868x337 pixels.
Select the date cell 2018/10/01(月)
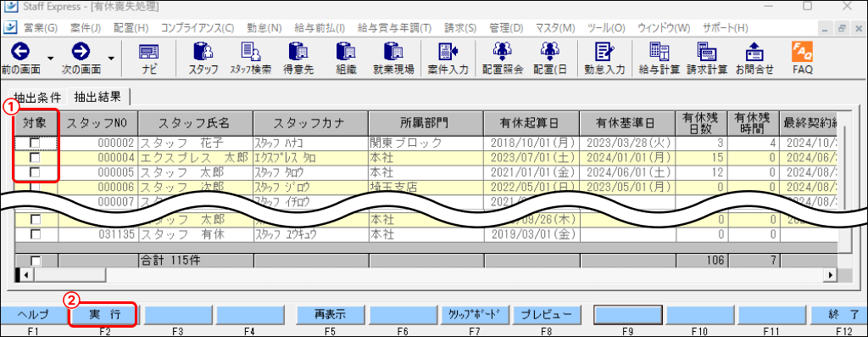pos(532,143)
